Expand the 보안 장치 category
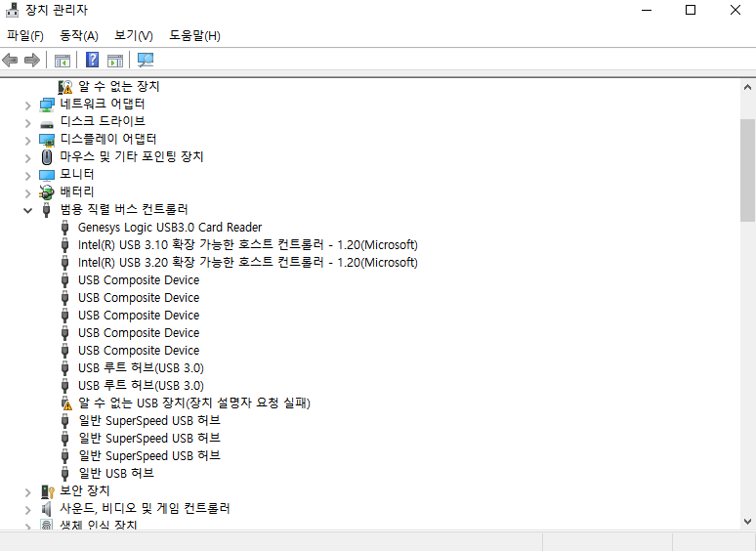The height and width of the screenshot is (551, 756). (x=28, y=492)
